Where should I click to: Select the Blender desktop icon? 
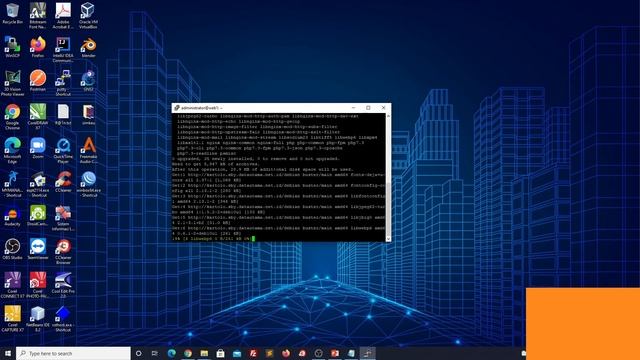coord(88,47)
